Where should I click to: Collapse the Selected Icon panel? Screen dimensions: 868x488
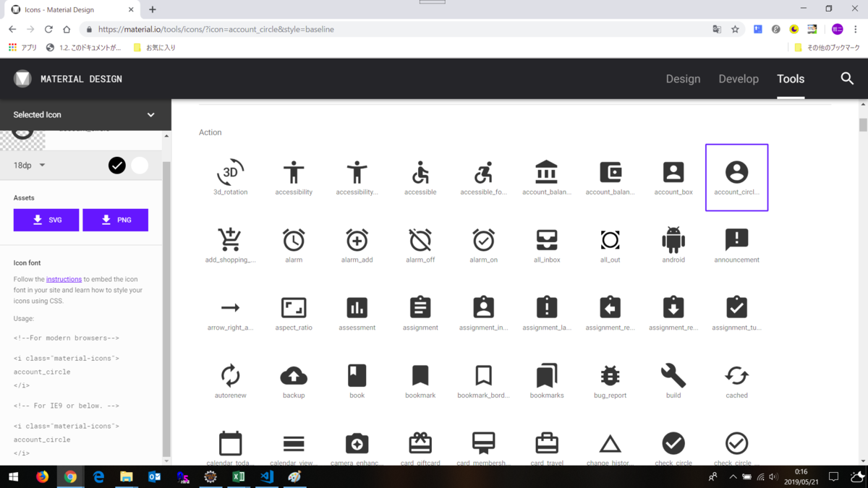150,115
